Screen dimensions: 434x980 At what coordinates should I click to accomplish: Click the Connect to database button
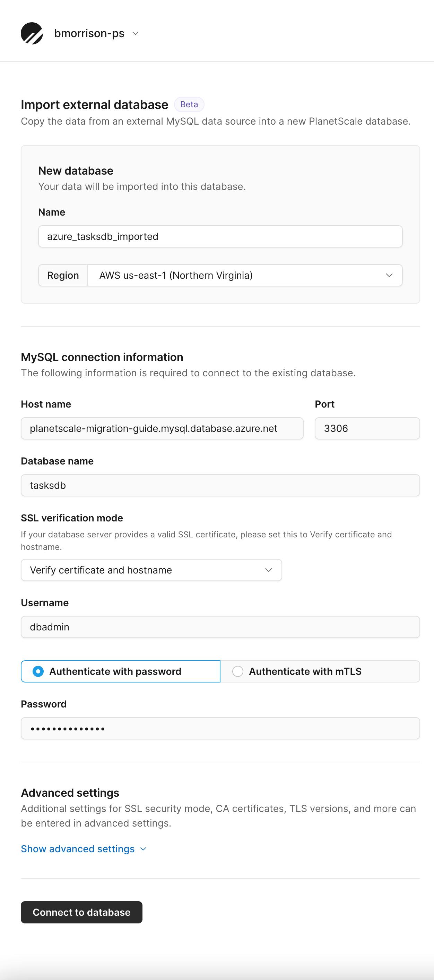pos(81,912)
